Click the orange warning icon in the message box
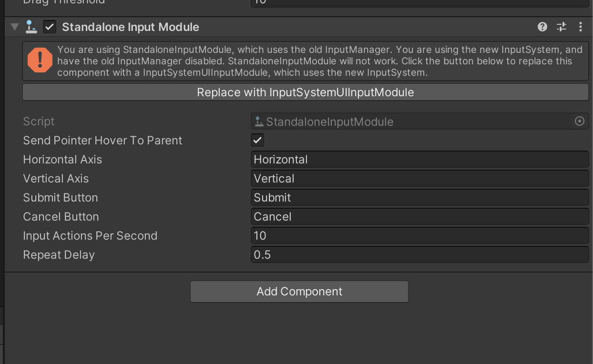This screenshot has width=593, height=364. coord(40,61)
